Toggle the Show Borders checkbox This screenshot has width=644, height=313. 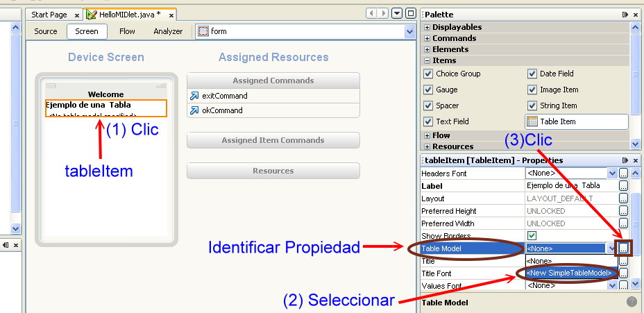tap(532, 236)
